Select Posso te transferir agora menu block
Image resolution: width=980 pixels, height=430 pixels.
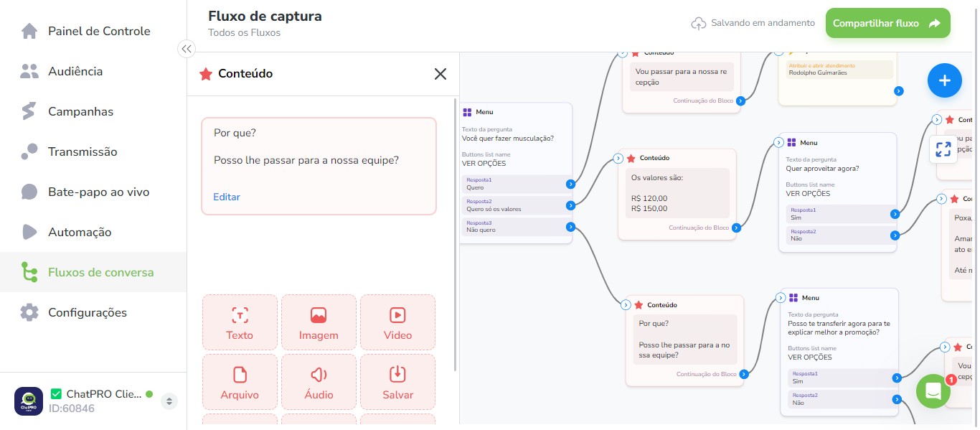tap(839, 352)
